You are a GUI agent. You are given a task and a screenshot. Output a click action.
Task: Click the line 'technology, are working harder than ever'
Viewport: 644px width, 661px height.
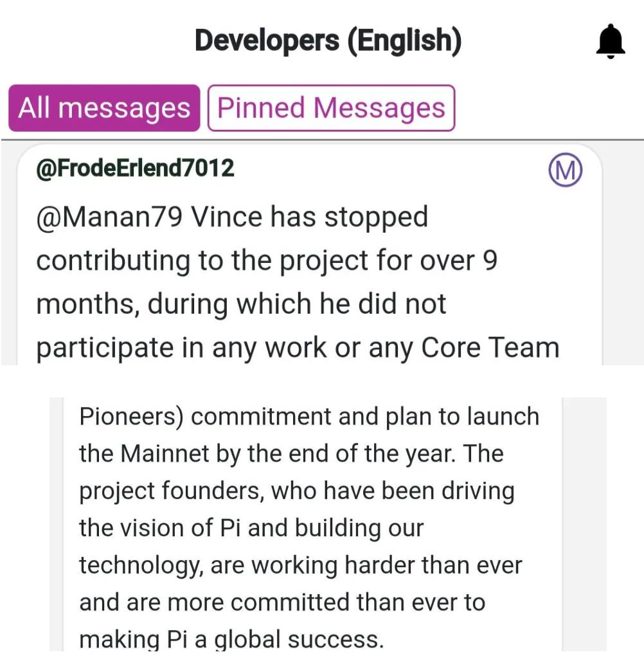(301, 565)
